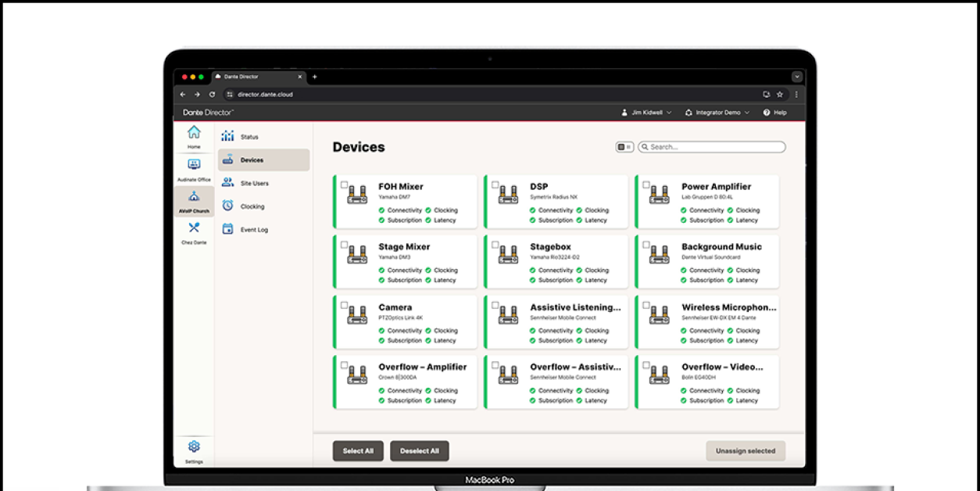Click the Event Log calendar icon
This screenshot has height=491, width=980.
coord(227,230)
